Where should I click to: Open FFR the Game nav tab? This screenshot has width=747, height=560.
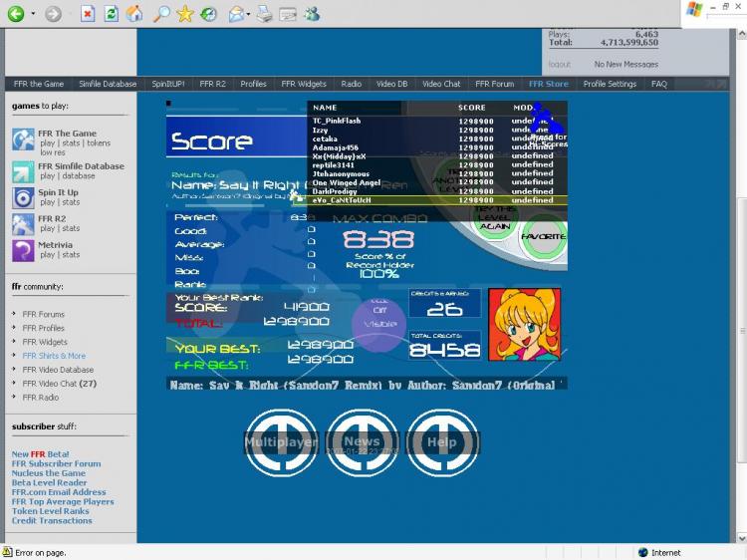tap(39, 84)
